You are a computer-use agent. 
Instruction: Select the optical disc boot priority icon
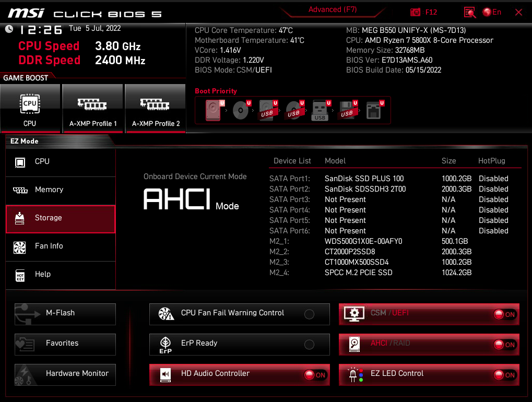241,110
